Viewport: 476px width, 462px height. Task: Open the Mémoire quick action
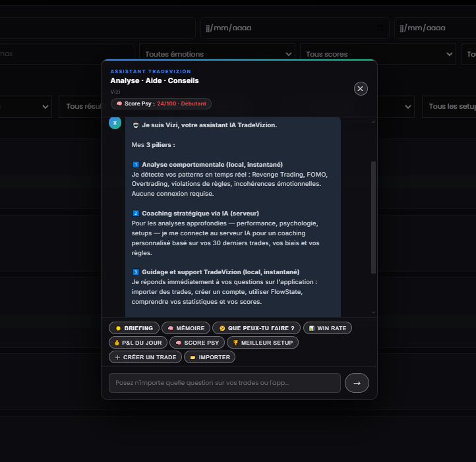186,328
